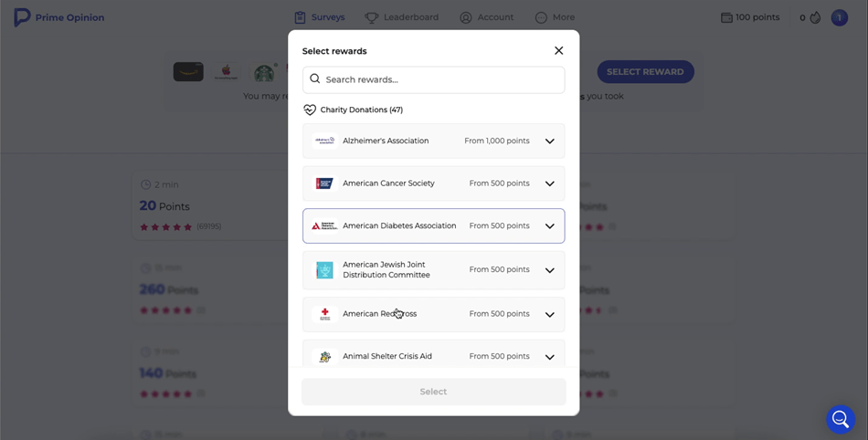Image resolution: width=868 pixels, height=440 pixels.
Task: Click the American Cancer Society logo
Action: point(325,183)
